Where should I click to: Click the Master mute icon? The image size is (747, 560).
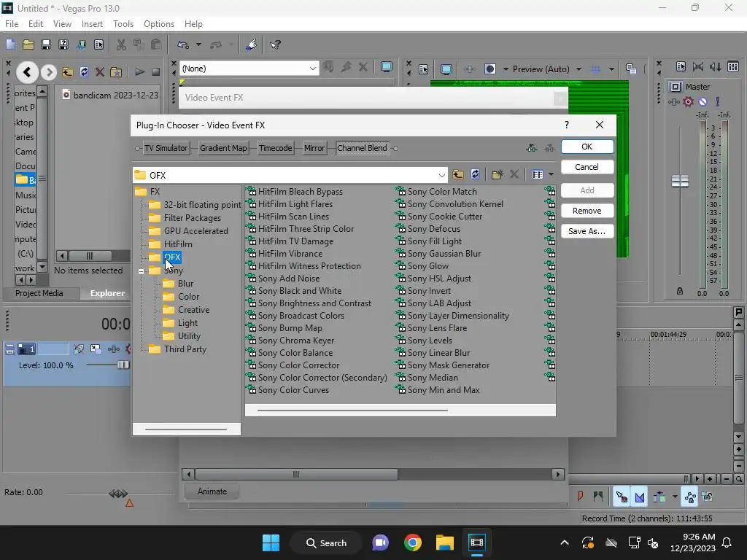coord(703,101)
